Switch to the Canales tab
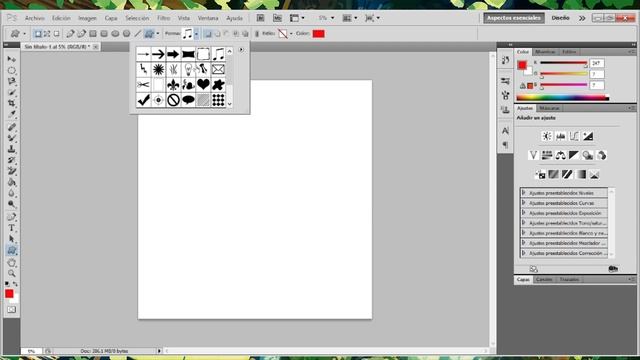 (x=544, y=280)
